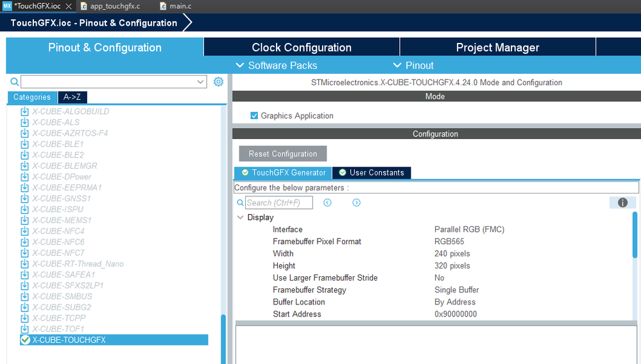Click the parameter list vertical scrollbar
The image size is (641, 364).
635,235
